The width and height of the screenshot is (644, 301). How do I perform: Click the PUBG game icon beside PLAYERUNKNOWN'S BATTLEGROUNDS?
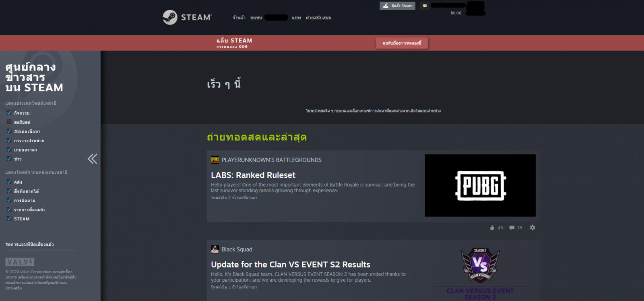coord(215,160)
